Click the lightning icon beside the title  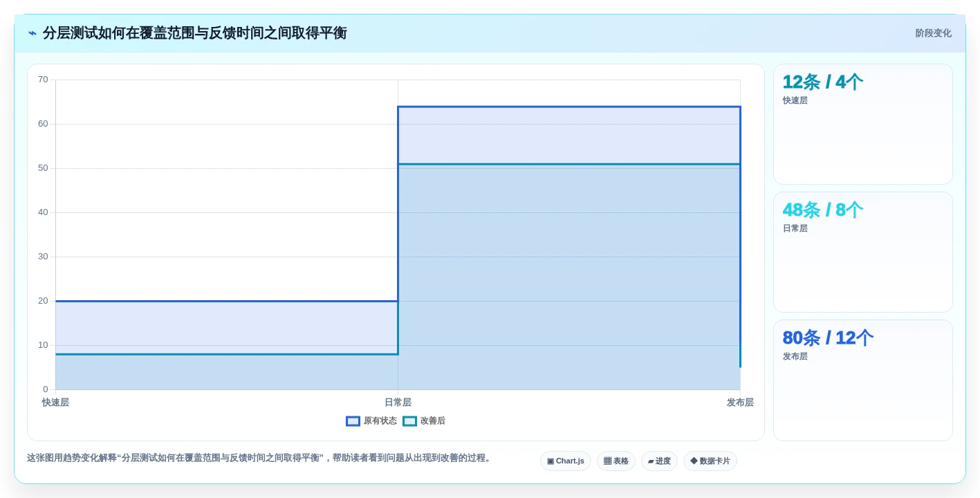[33, 33]
